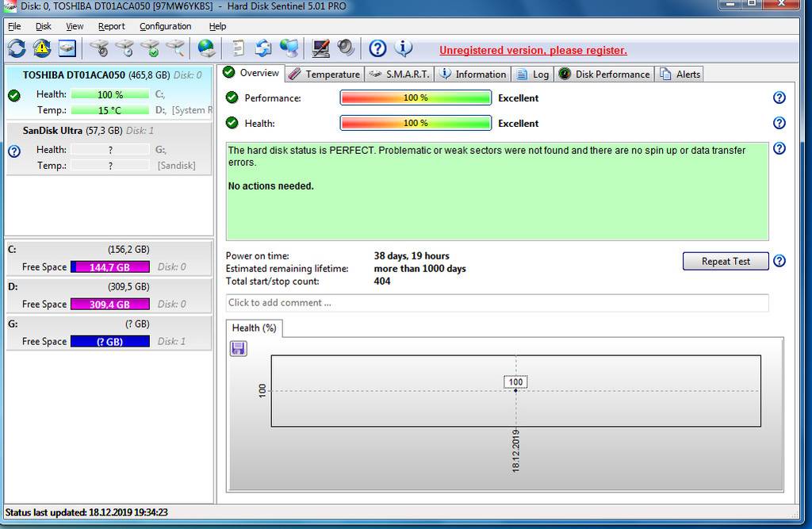Open the View menu
The image size is (812, 529).
75,26
